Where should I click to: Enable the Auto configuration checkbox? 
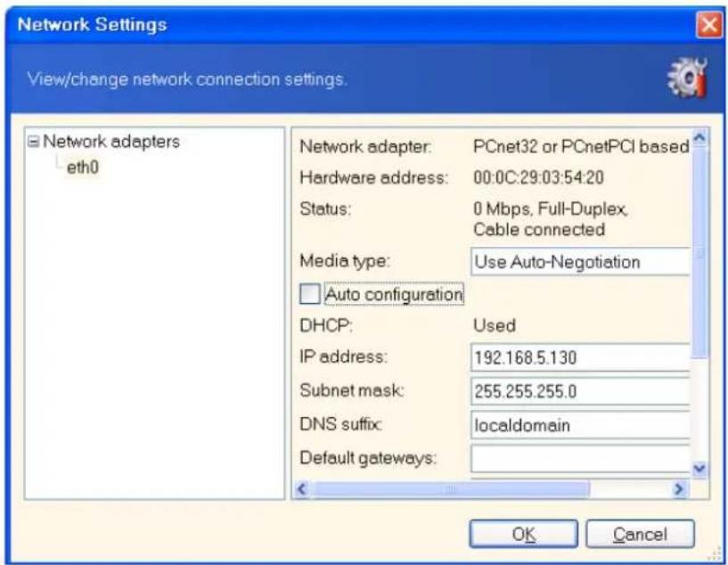point(310,294)
